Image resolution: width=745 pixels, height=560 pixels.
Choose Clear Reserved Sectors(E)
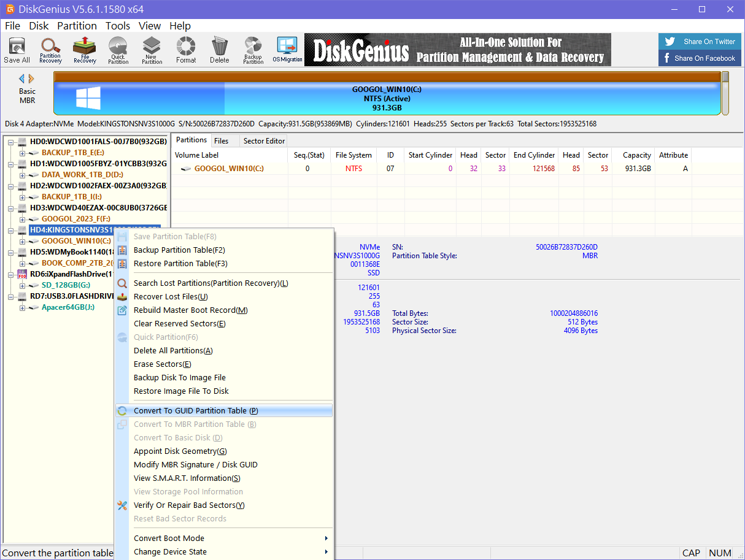click(224, 324)
